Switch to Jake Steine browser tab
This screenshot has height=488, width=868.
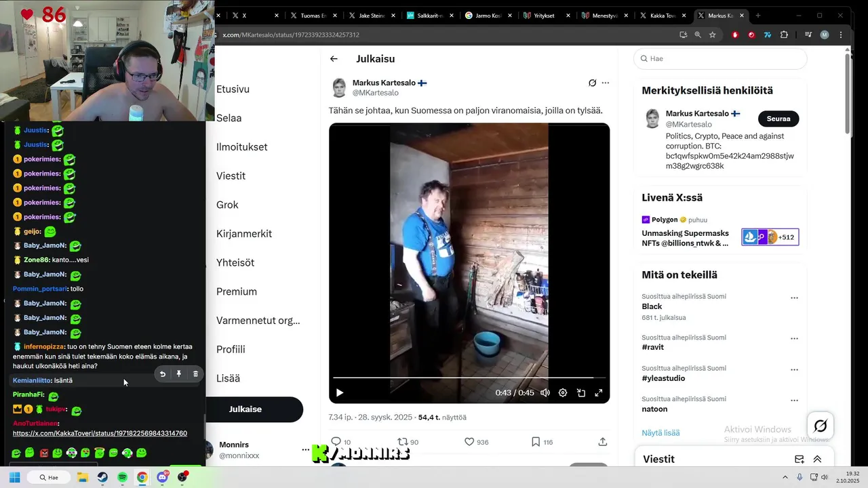366,15
